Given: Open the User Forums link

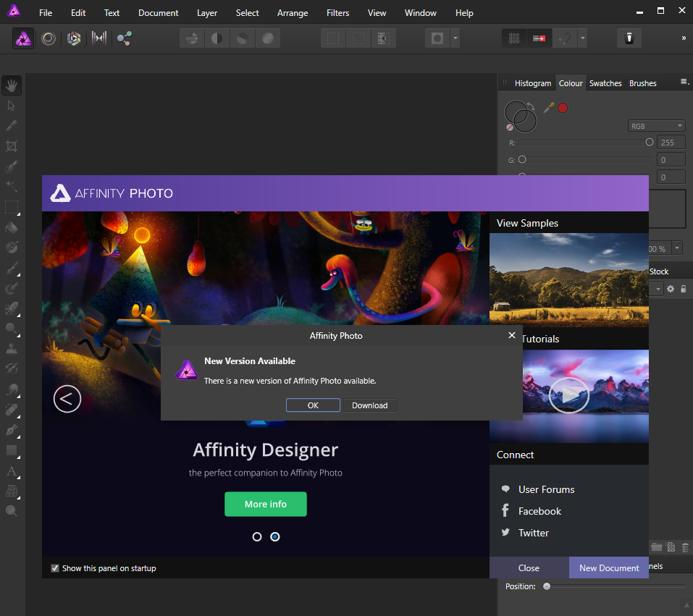Looking at the screenshot, I should (546, 489).
